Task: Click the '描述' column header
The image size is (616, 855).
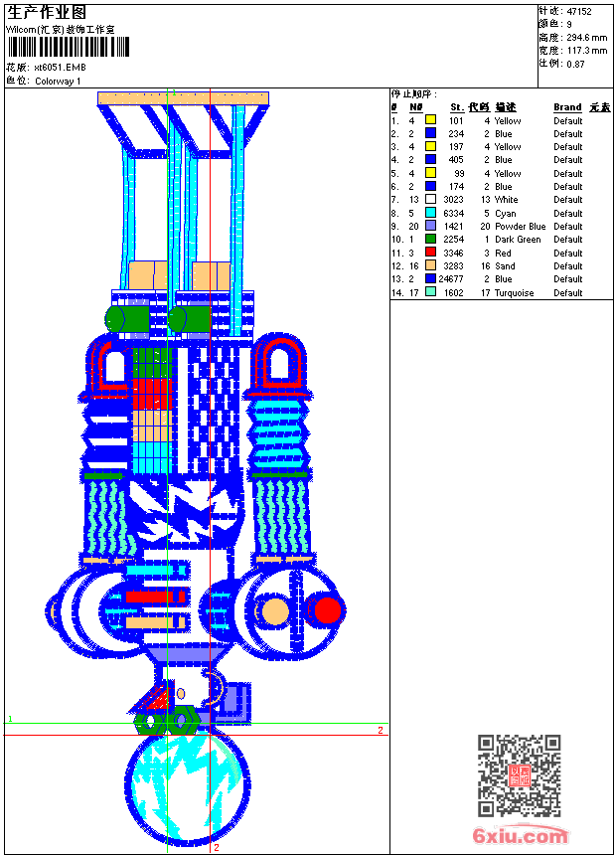Action: point(506,107)
